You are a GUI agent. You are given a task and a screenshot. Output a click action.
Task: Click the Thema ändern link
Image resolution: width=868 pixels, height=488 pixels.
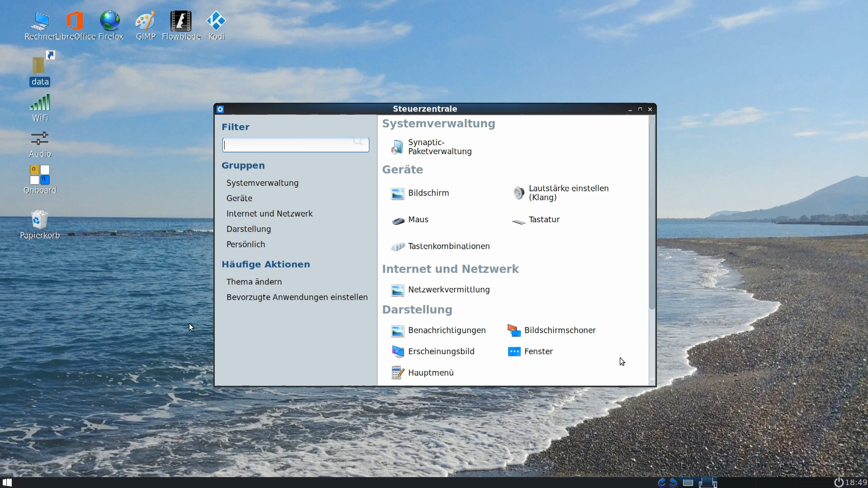[x=254, y=282]
